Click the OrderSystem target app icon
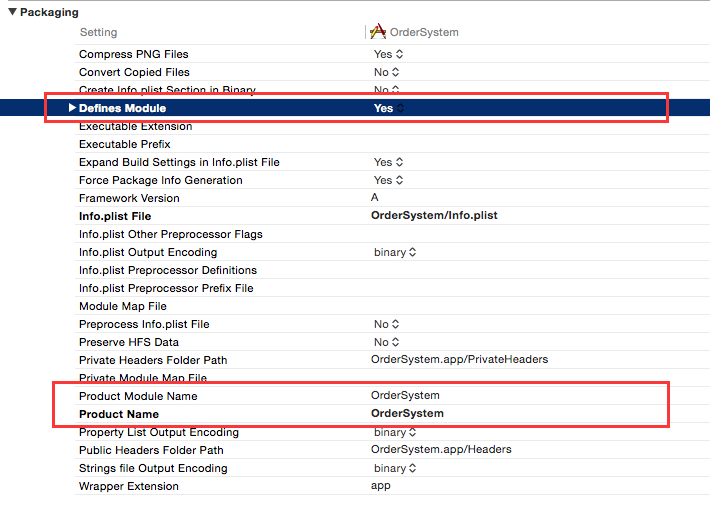 point(378,32)
